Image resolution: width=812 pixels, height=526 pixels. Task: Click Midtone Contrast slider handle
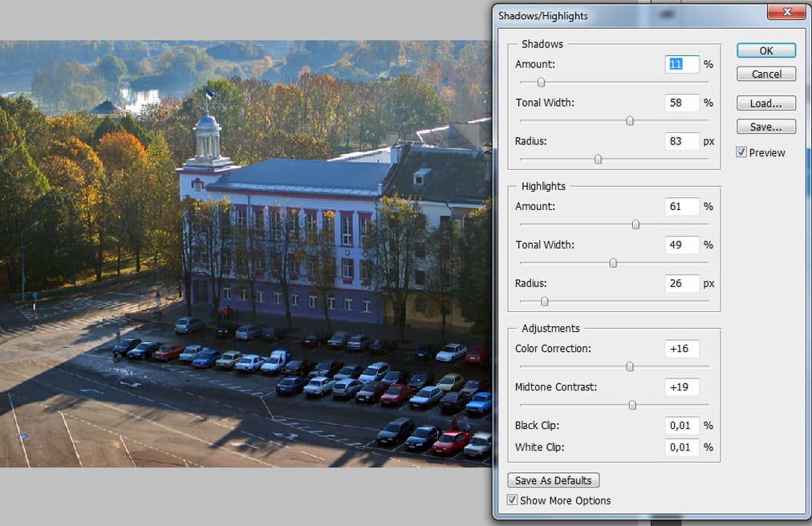[632, 405]
